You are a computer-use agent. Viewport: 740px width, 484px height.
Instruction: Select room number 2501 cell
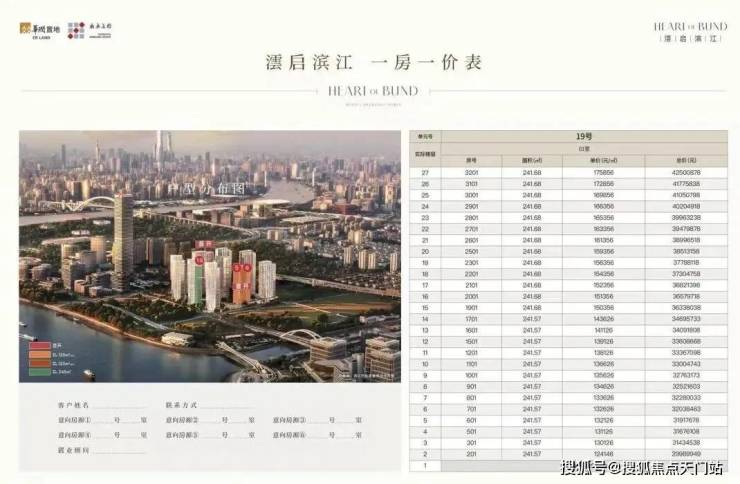[471, 251]
